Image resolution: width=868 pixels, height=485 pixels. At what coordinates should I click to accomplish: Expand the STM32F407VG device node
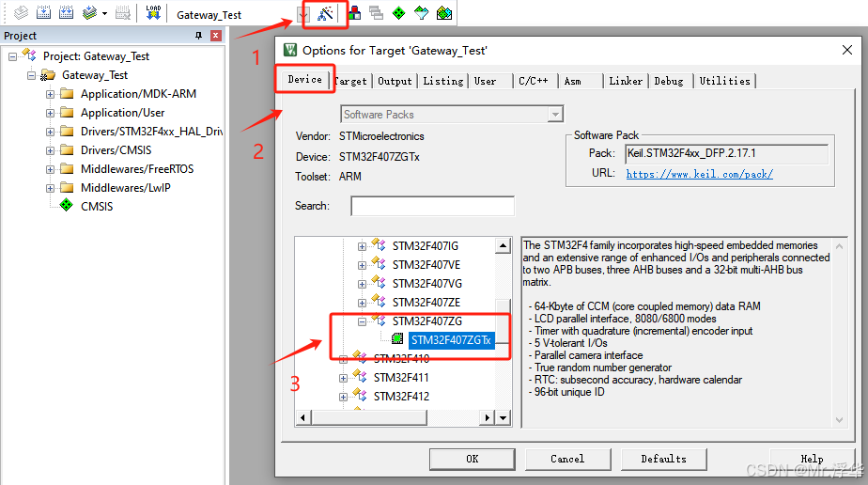tap(362, 284)
